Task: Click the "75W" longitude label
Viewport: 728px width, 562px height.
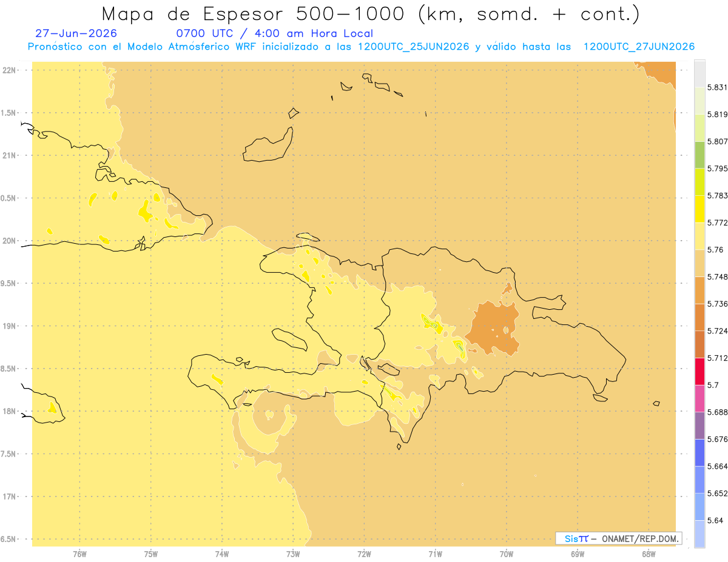Action: (x=150, y=554)
